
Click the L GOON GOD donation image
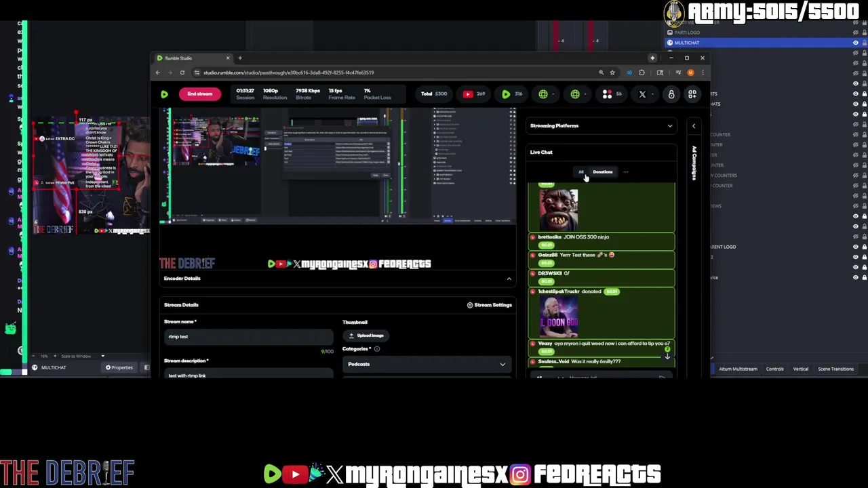[x=559, y=317]
